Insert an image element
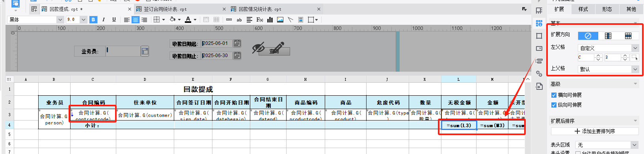This screenshot has width=644, height=154. tap(280, 20)
